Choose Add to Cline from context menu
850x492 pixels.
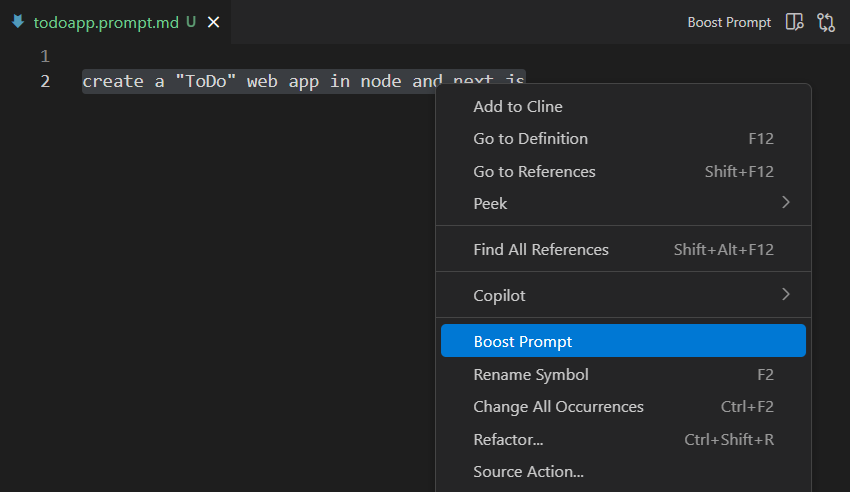623,106
